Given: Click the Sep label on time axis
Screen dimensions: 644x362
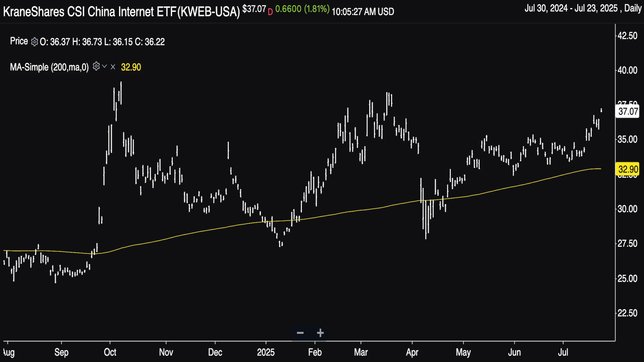Looking at the screenshot, I should click(61, 352).
